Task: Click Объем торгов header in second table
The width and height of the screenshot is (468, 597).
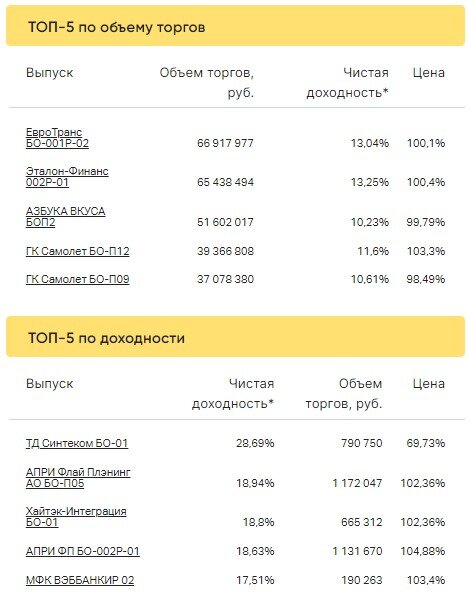Action: pyautogui.click(x=343, y=393)
